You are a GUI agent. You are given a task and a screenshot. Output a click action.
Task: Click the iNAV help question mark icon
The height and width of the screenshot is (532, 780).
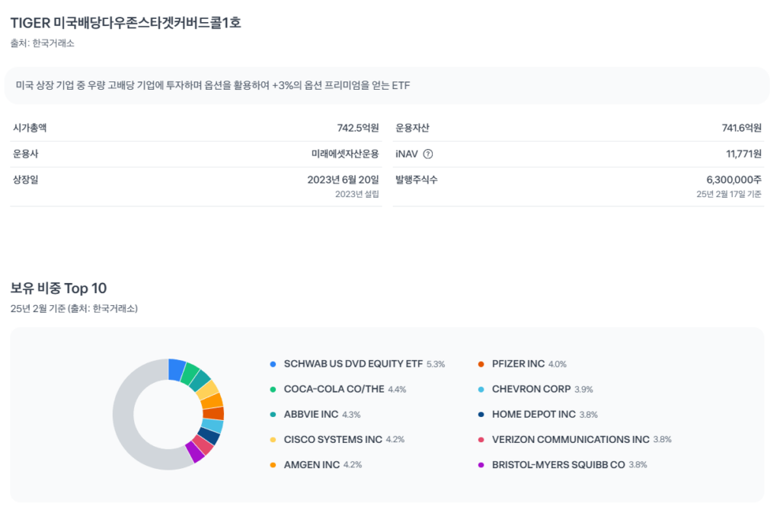(428, 155)
